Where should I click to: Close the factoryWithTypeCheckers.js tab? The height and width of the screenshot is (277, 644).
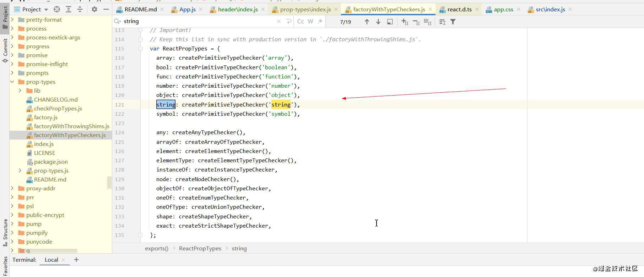(x=430, y=10)
